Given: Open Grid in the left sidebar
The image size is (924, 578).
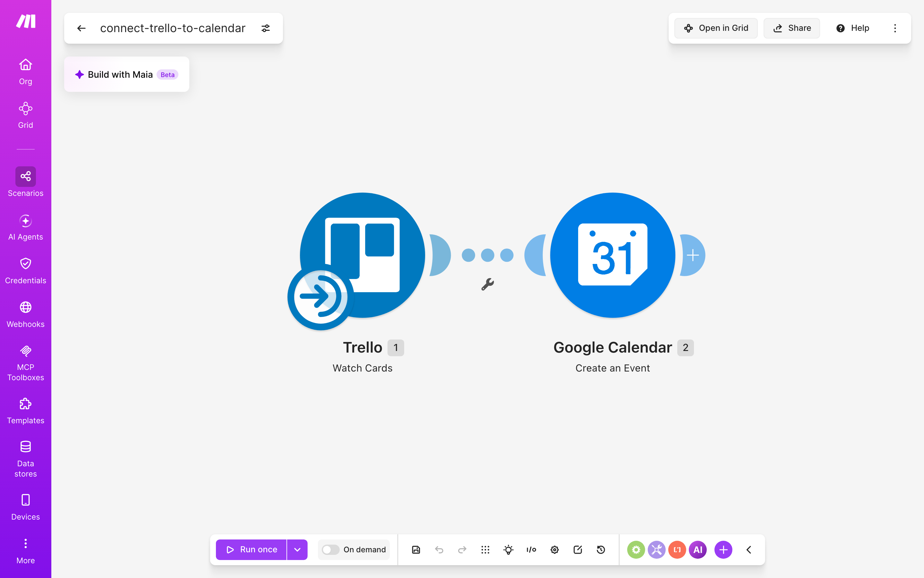Looking at the screenshot, I should (x=26, y=115).
